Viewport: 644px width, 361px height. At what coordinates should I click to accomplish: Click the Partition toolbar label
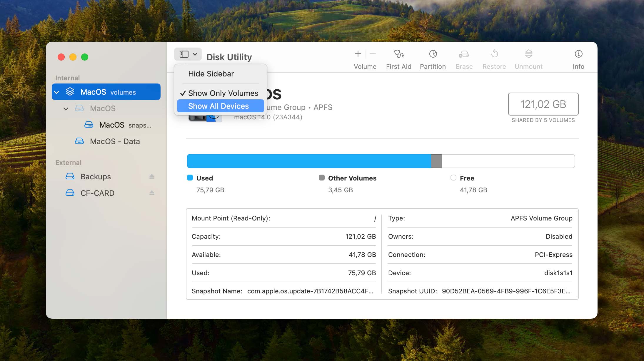click(x=433, y=66)
